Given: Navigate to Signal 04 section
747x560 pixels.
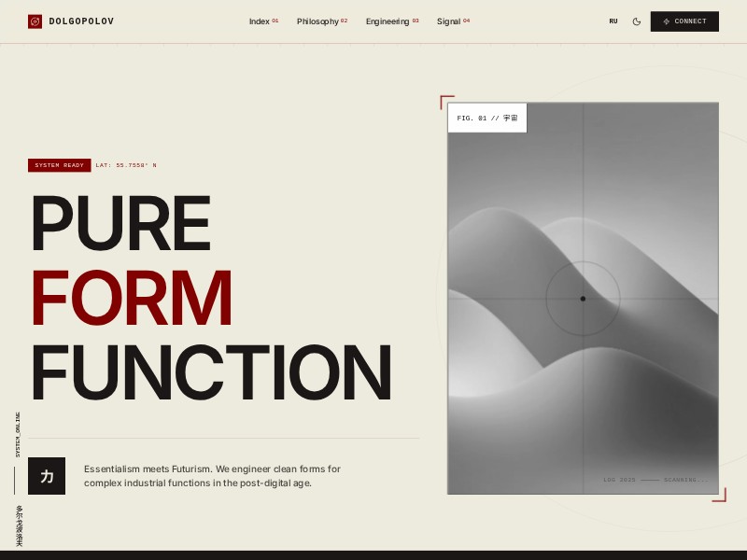Looking at the screenshot, I should (x=449, y=21).
